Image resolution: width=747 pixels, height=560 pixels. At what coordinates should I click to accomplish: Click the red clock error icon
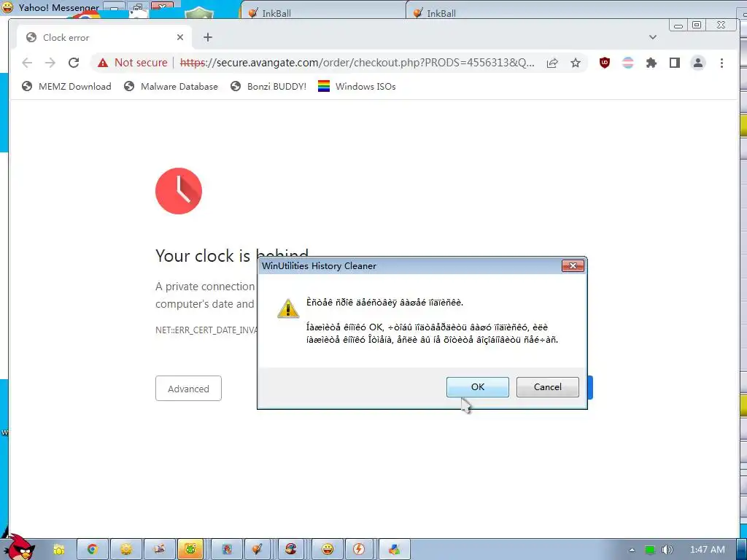click(179, 191)
